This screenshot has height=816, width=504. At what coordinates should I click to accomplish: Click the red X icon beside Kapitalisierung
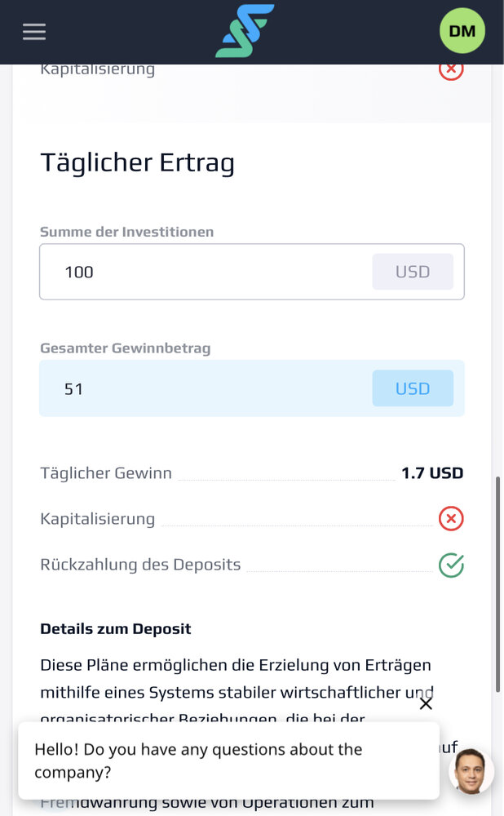[451, 519]
